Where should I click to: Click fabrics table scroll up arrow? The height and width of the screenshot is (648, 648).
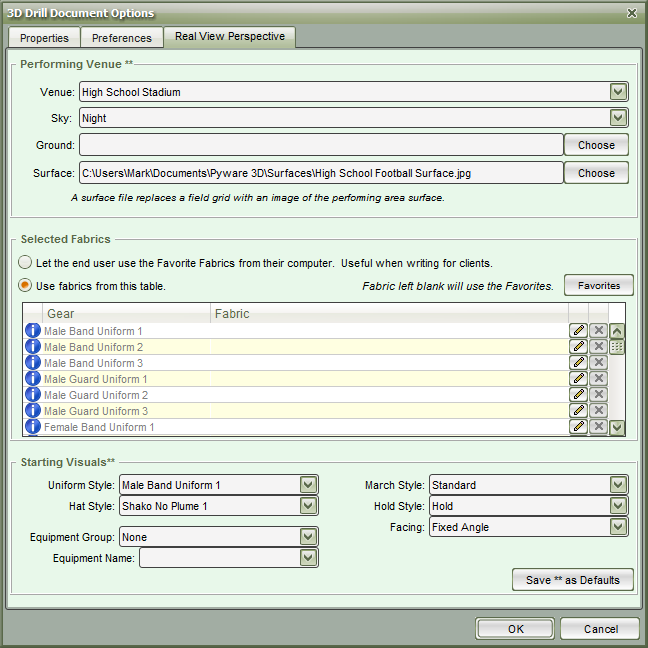tap(617, 331)
